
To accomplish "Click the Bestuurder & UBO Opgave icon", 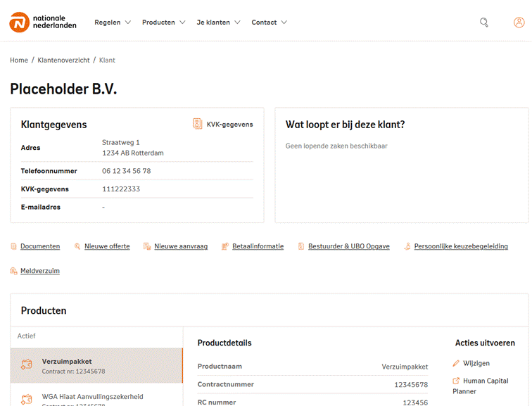I will tap(301, 246).
